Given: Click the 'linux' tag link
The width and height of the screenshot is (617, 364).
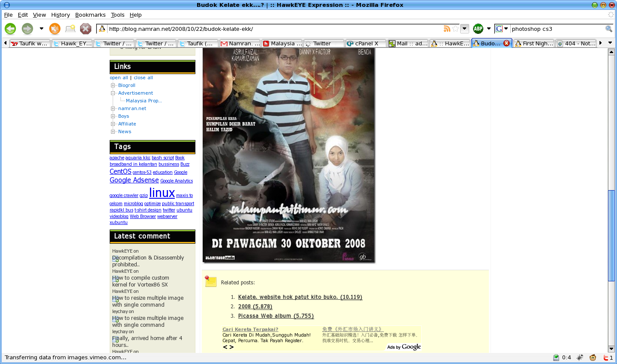Looking at the screenshot, I should 162,193.
